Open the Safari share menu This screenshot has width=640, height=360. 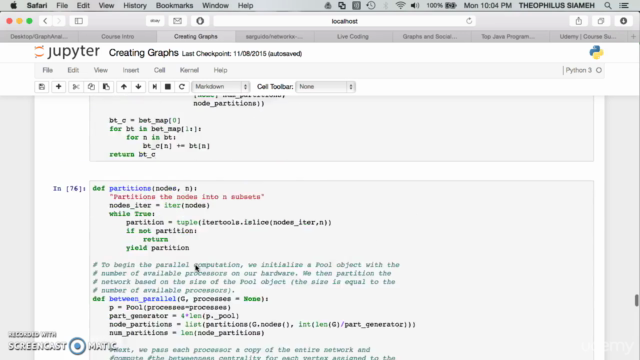[578, 21]
